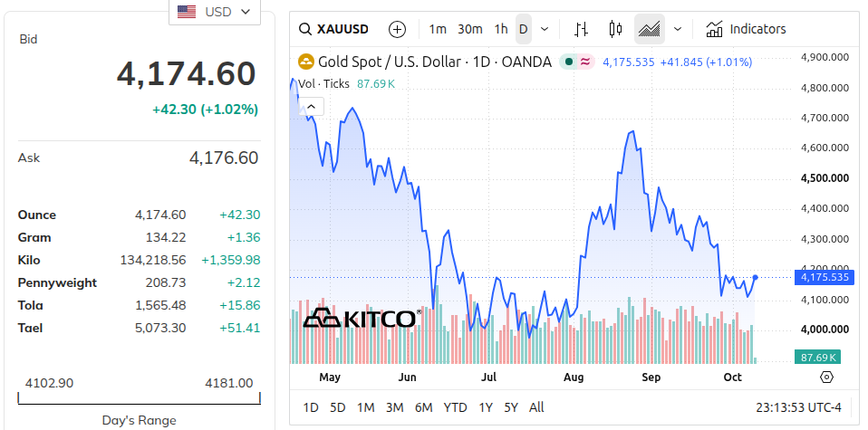Click the gold coin symbol logo
Viewport: 868px width, 430px height.
click(306, 62)
